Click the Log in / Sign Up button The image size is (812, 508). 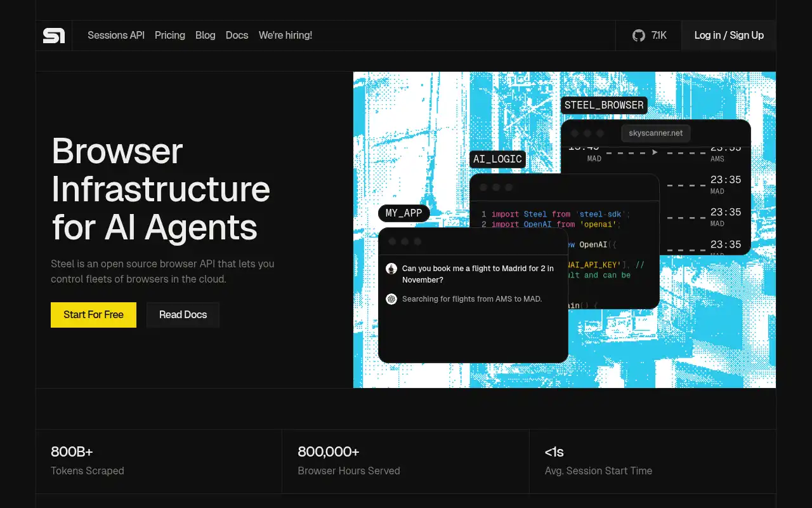point(729,36)
